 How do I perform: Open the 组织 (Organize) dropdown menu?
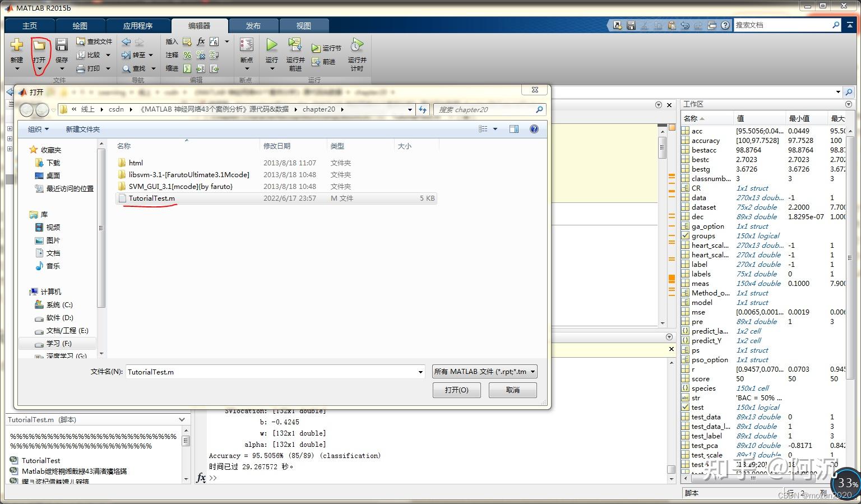click(x=37, y=129)
